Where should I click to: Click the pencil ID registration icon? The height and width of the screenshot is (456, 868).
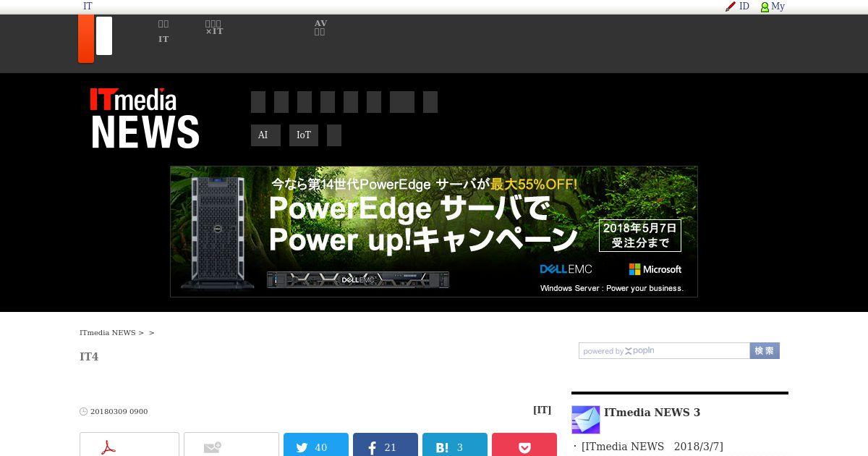tap(731, 7)
